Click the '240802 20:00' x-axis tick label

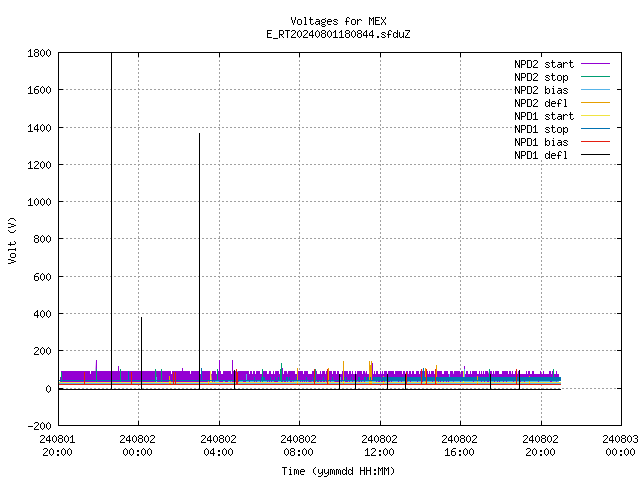540,446
